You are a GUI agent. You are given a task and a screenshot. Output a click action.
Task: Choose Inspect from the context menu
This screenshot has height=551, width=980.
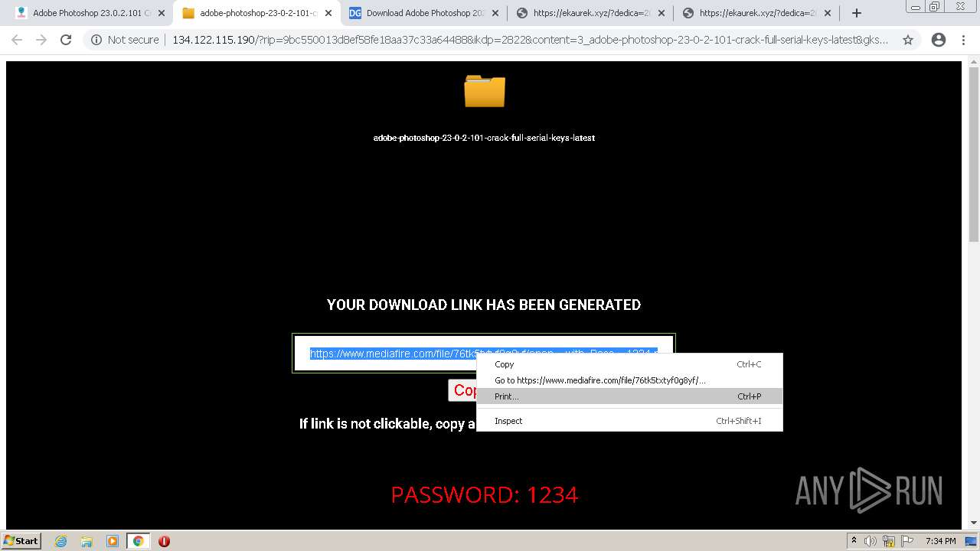click(629, 421)
